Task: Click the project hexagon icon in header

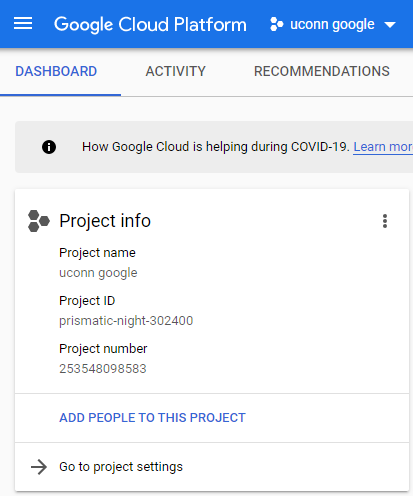Action: point(277,24)
